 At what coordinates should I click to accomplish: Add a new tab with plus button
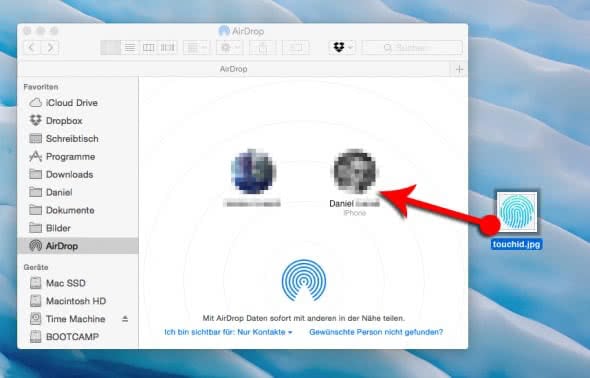[x=459, y=69]
